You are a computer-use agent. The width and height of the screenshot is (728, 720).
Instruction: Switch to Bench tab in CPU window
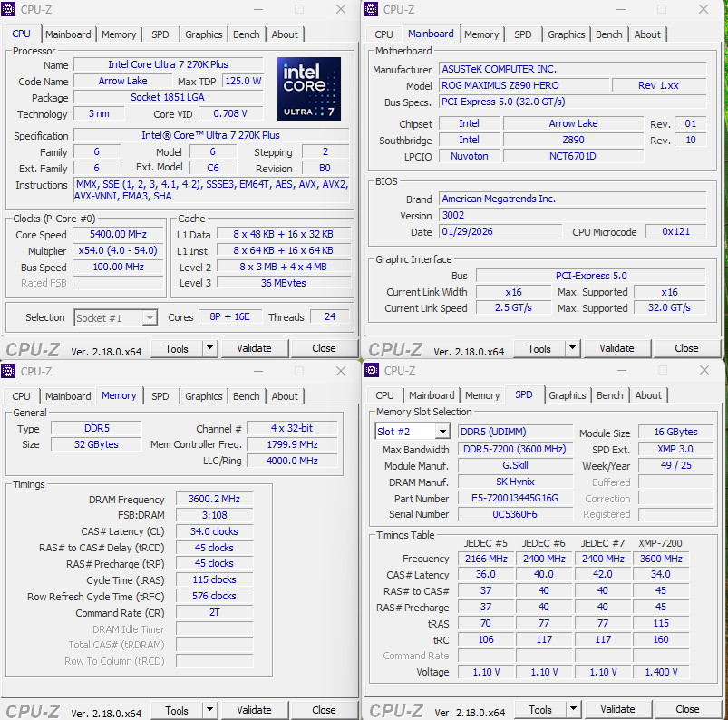click(247, 34)
